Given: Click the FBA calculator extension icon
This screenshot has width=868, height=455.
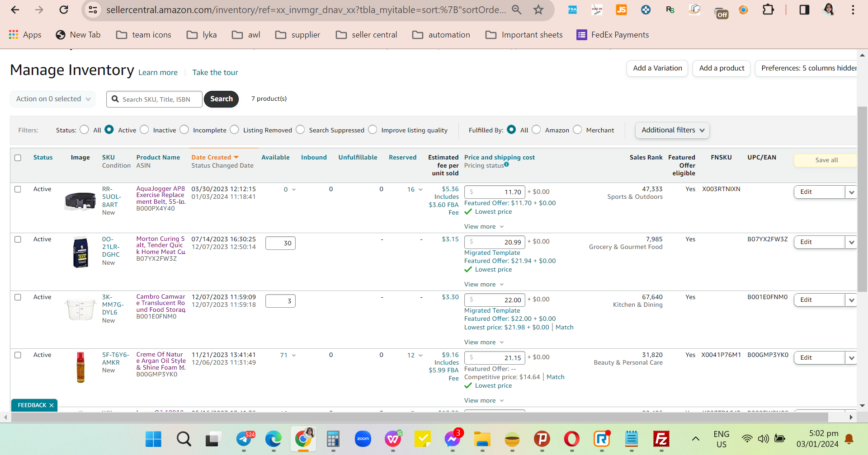Looking at the screenshot, I should (572, 9).
